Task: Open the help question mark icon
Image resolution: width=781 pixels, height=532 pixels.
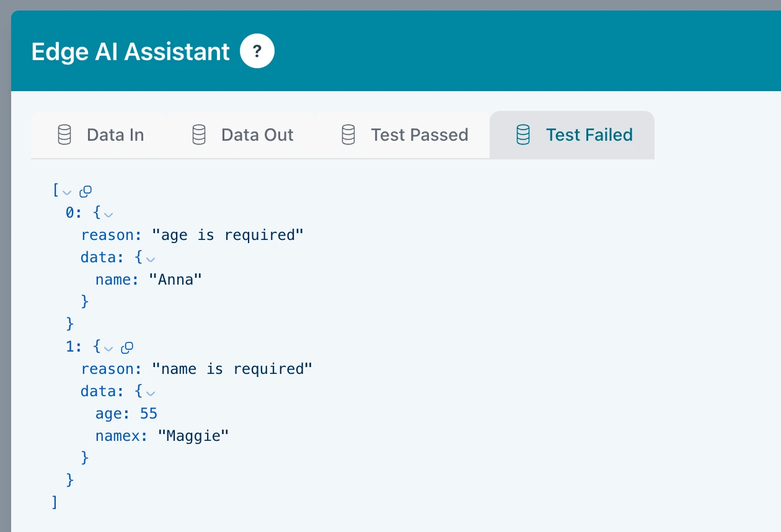Action: click(x=257, y=52)
